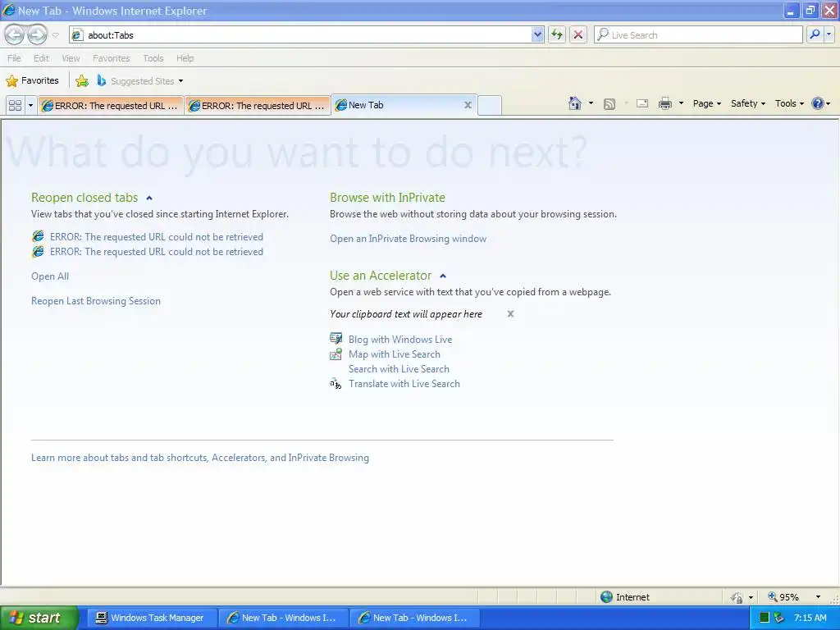Click the Stop loading red X icon
Image resolution: width=840 pixels, height=630 pixels.
tap(578, 34)
